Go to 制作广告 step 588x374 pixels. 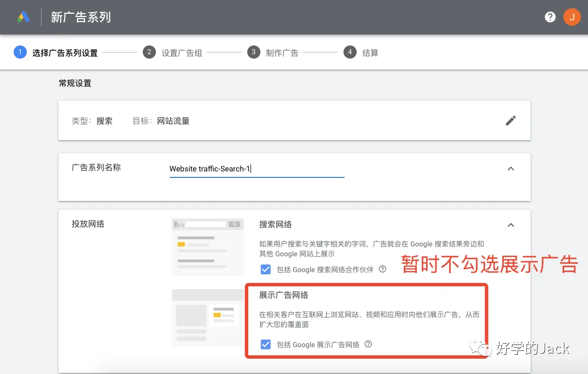point(282,53)
